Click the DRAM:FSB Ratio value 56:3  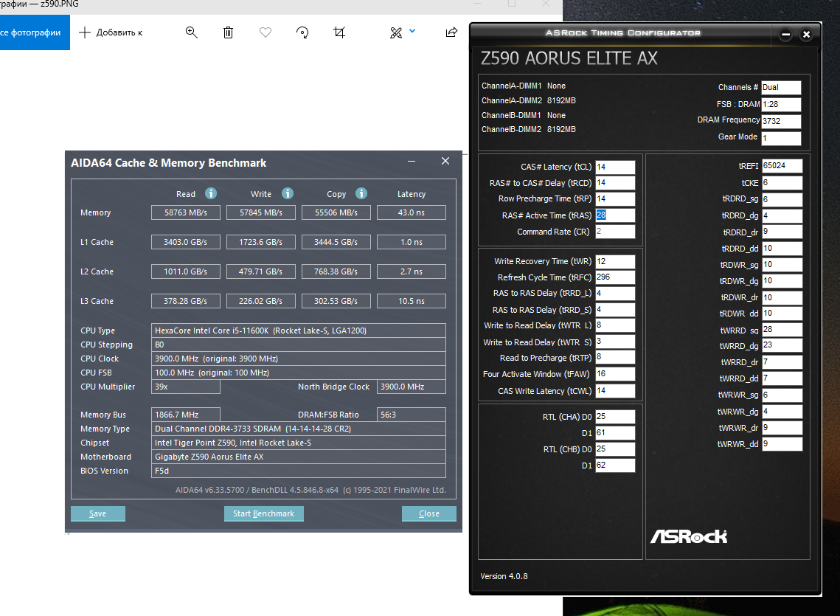coord(412,415)
